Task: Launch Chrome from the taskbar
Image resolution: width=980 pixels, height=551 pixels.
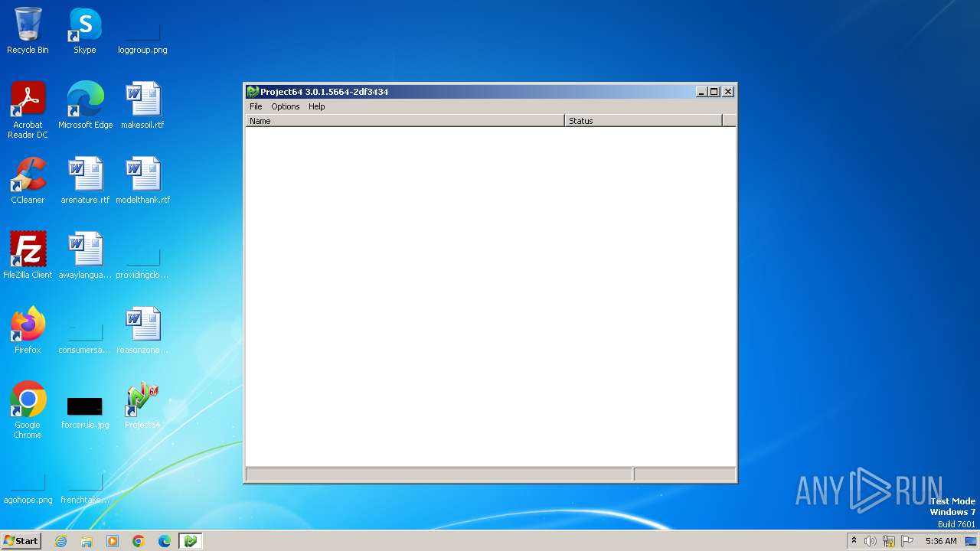Action: 139,541
